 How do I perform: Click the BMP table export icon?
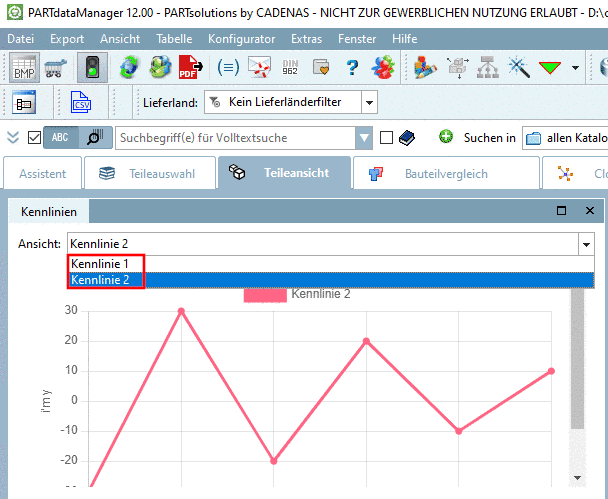coord(24,67)
